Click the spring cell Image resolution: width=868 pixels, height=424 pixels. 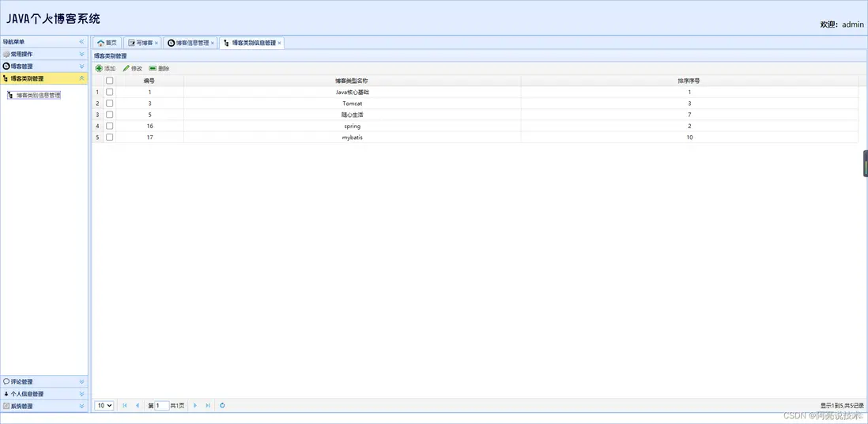[352, 126]
